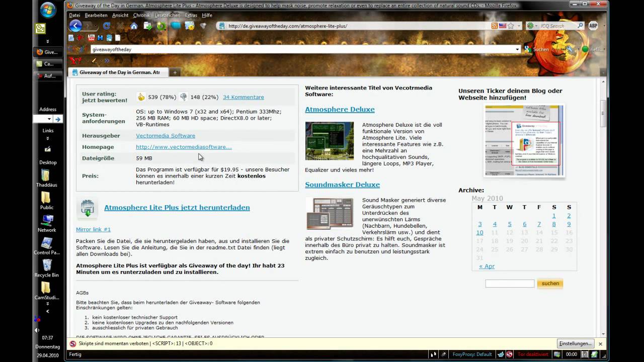The width and height of the screenshot is (644, 362).
Task: Click the wrench icon on Google toolbar
Action: point(570,49)
